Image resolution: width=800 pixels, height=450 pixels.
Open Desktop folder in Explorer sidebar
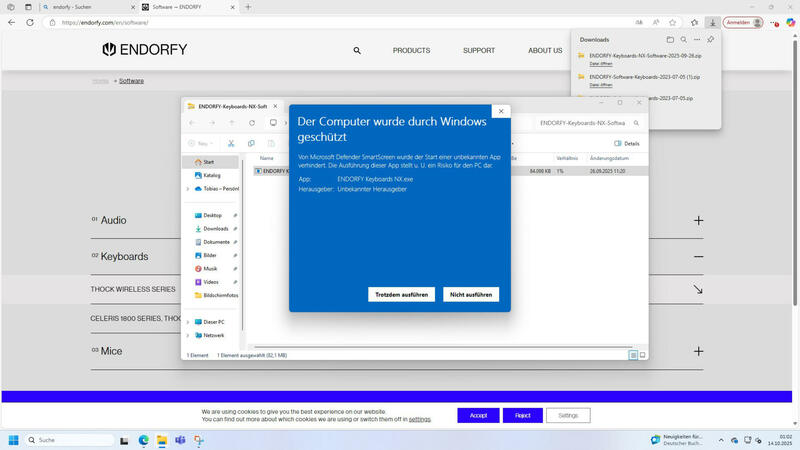(x=212, y=215)
